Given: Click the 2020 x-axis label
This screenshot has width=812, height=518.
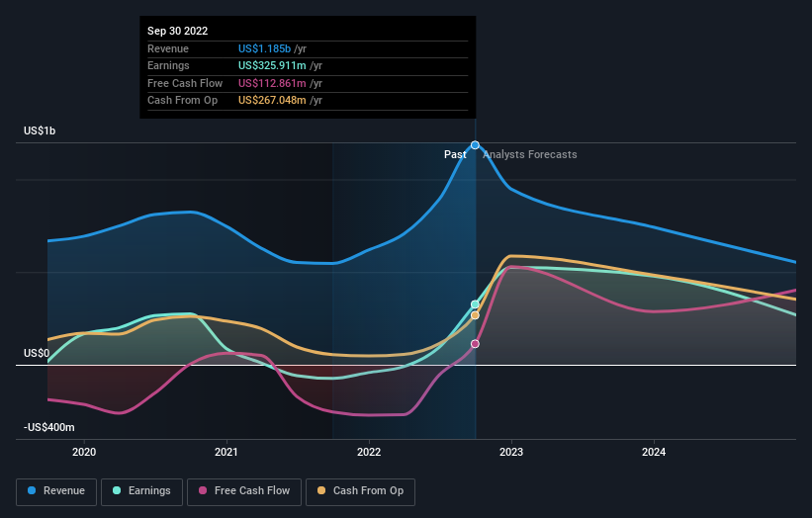Looking at the screenshot, I should tap(84, 453).
